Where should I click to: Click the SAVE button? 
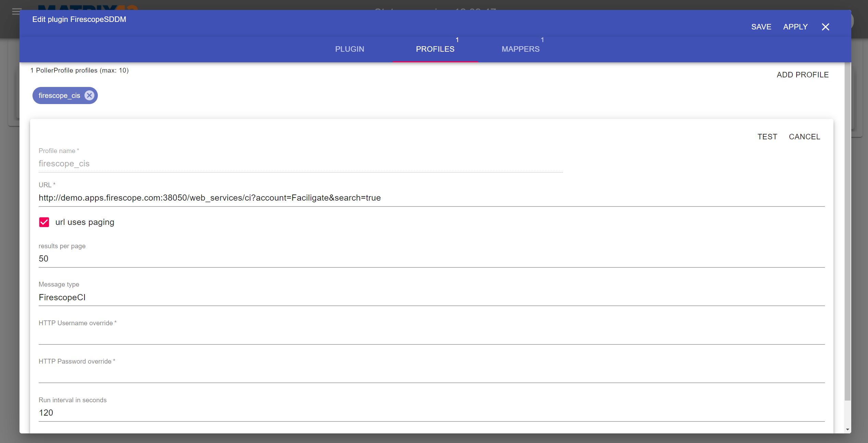761,27
